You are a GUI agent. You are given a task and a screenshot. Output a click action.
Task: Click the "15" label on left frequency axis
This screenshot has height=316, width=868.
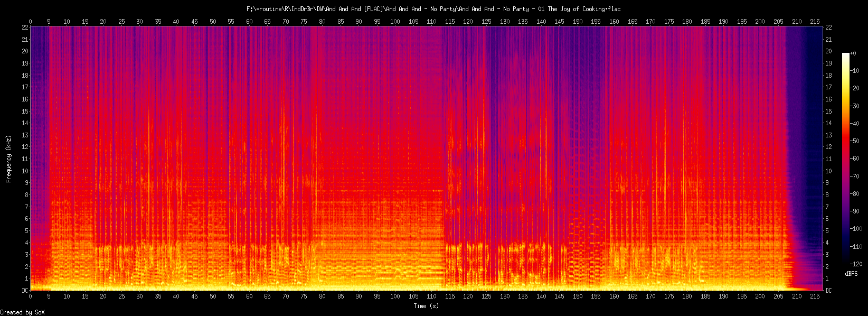[x=25, y=111]
